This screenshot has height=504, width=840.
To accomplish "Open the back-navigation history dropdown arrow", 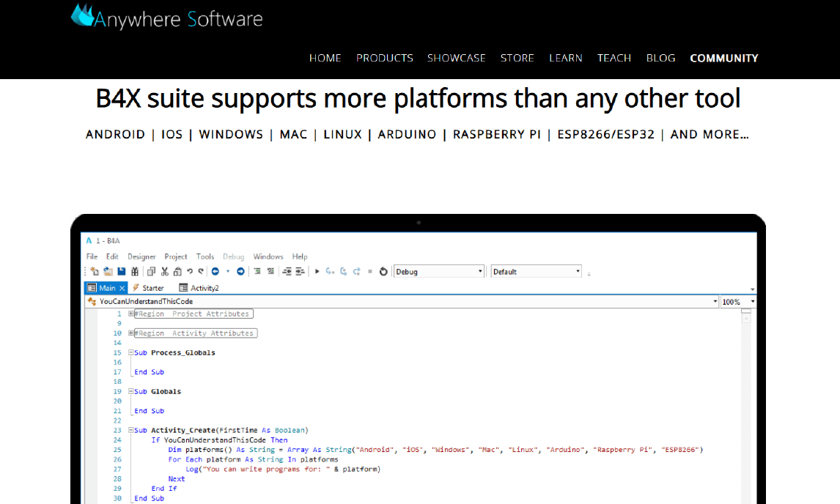I will 228,272.
